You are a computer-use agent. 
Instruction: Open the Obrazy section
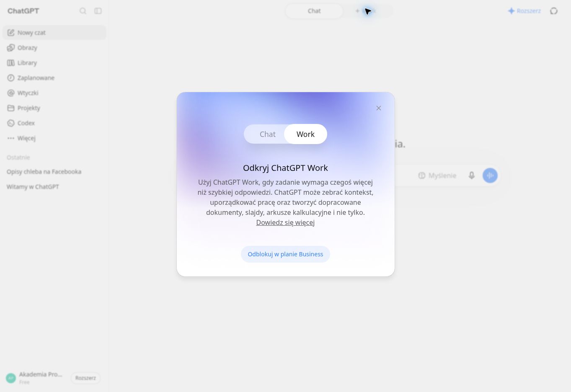(54, 48)
